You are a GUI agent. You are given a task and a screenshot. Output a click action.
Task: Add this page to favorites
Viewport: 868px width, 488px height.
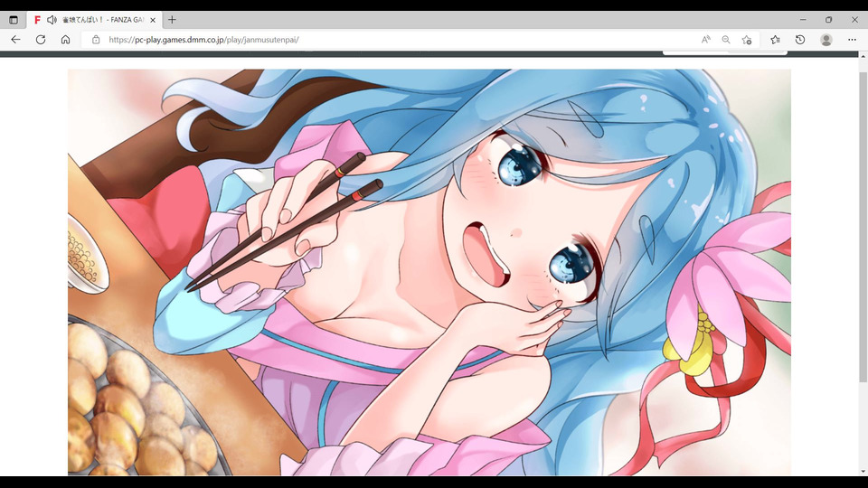coord(747,40)
